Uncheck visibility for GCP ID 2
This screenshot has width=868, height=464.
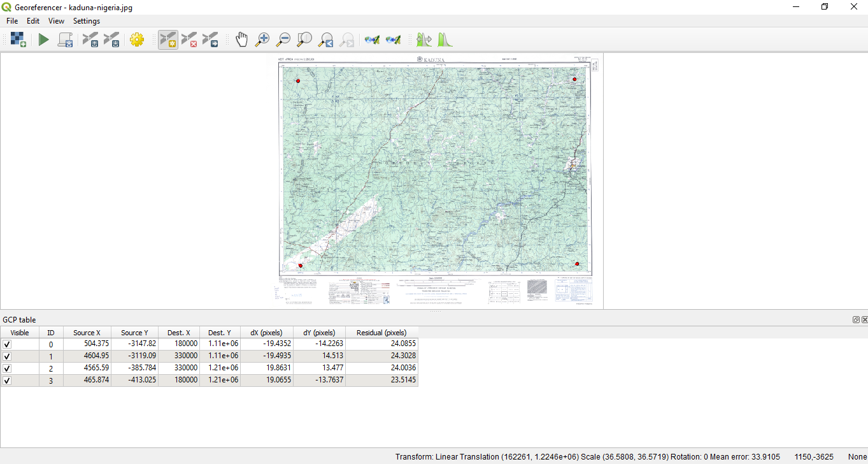click(x=7, y=368)
